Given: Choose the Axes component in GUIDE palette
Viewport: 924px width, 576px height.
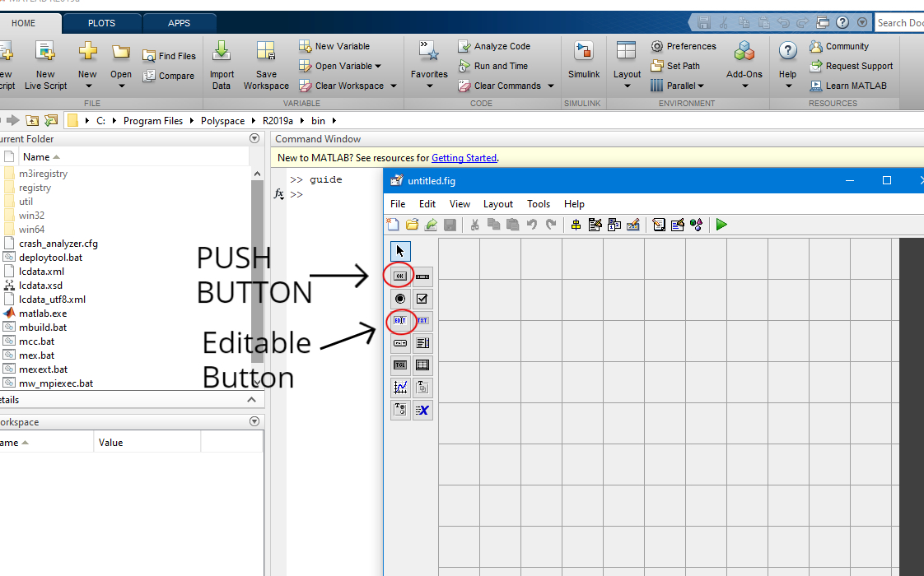Looking at the screenshot, I should click(400, 388).
